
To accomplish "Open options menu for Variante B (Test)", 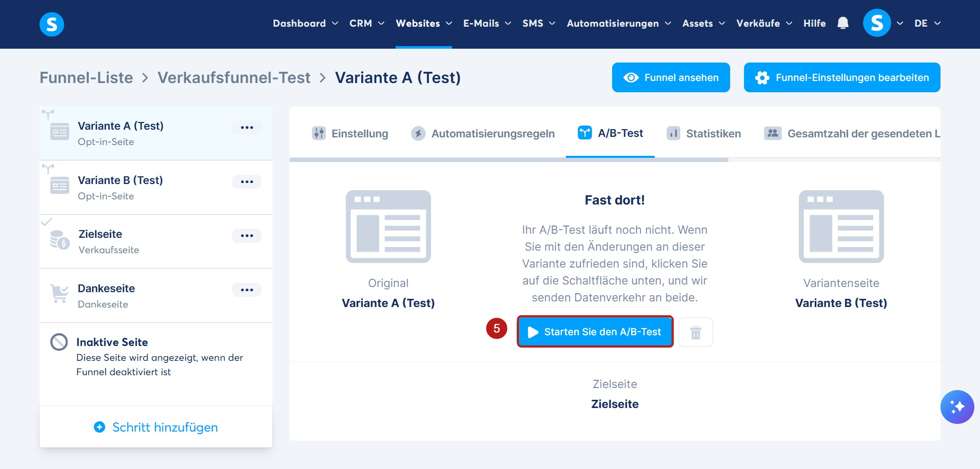I will 247,181.
